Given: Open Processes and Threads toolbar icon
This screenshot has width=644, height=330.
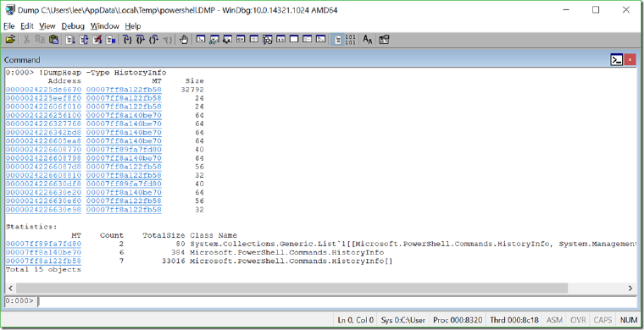Looking at the screenshot, I should tap(308, 40).
